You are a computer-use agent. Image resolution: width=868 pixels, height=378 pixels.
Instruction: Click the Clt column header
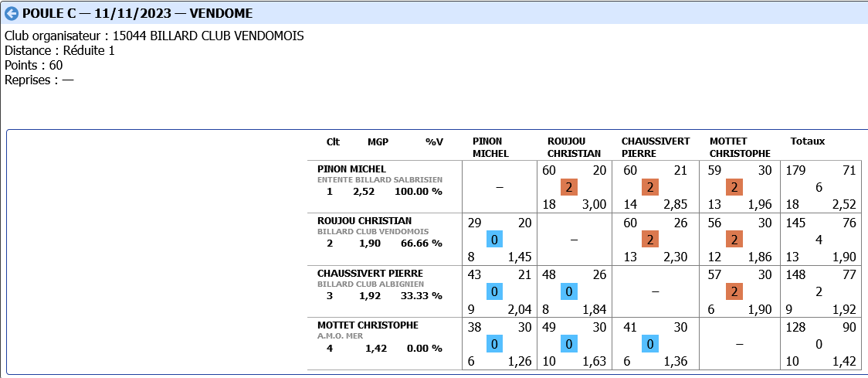pos(334,141)
